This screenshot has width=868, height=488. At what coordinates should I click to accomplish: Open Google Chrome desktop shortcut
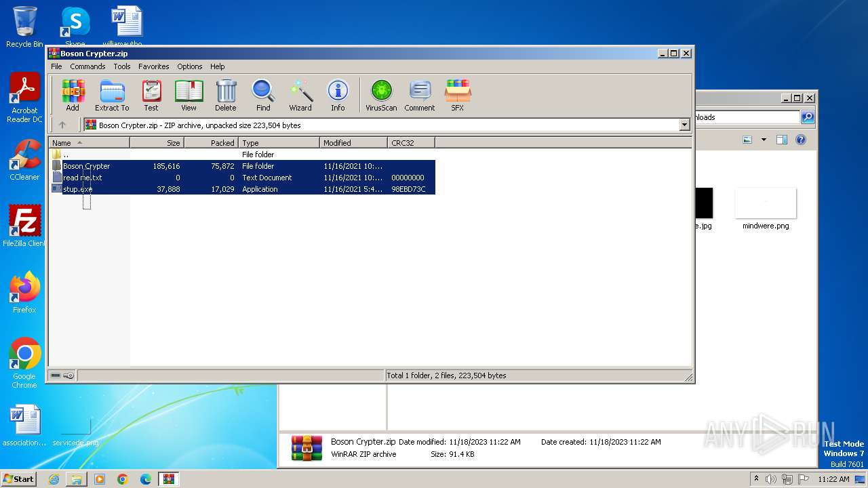[24, 363]
